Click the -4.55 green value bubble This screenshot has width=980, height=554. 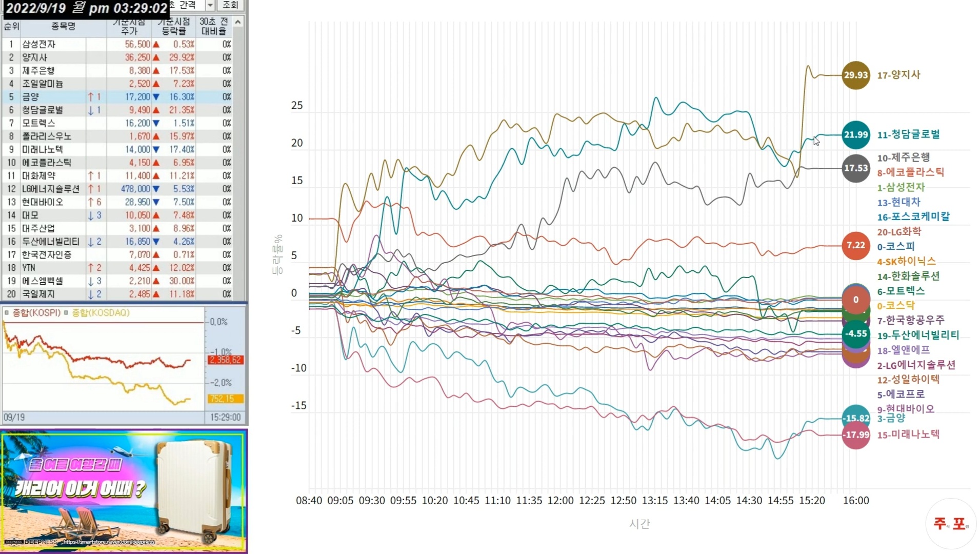point(856,334)
